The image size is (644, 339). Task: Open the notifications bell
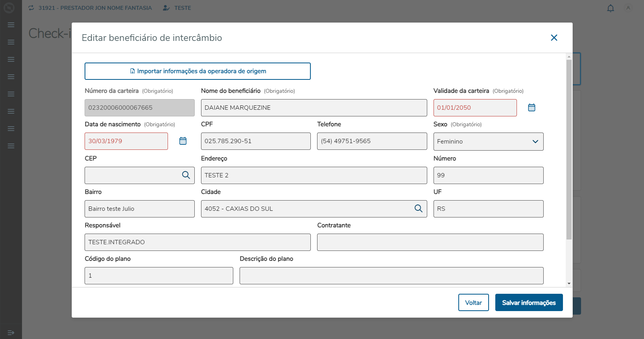tap(611, 8)
